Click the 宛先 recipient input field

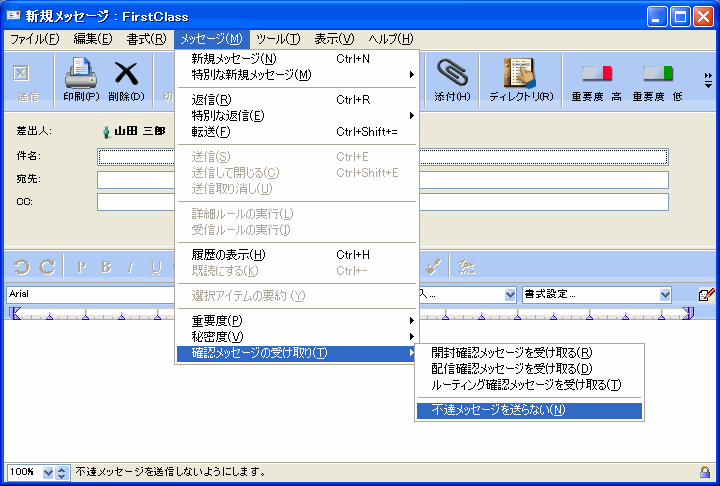[x=382, y=180]
